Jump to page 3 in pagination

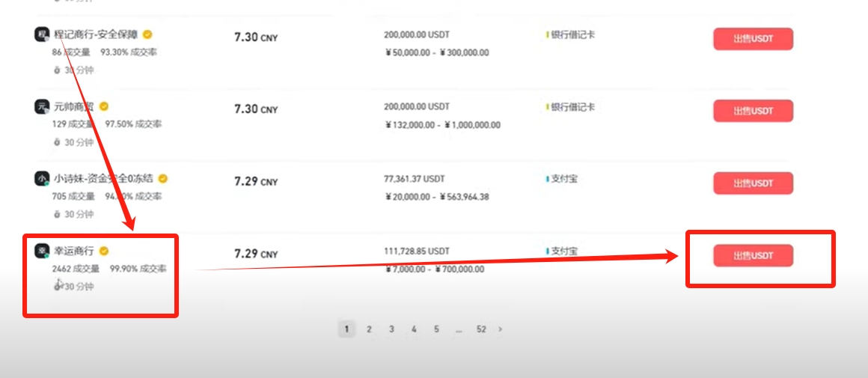pyautogui.click(x=391, y=329)
